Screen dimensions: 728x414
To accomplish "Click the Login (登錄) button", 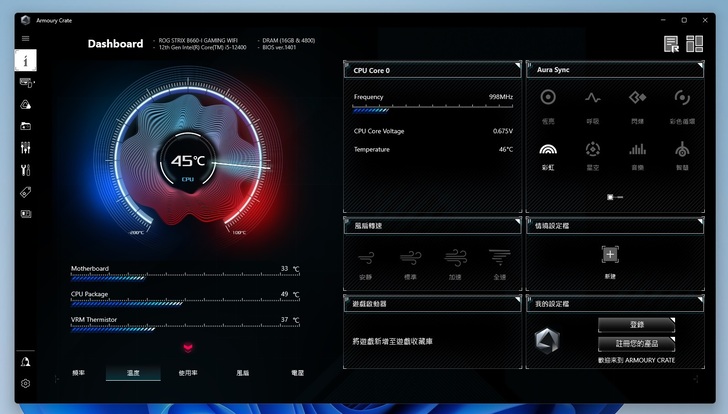I will click(636, 325).
